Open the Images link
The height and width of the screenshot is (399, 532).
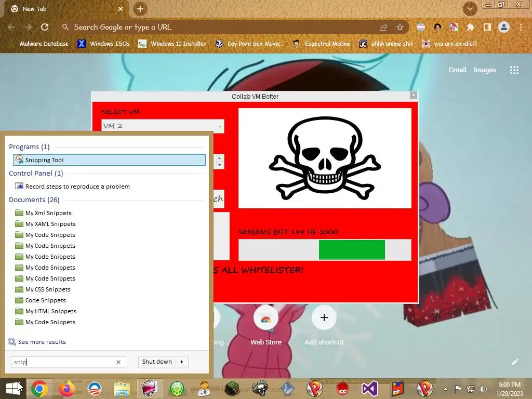(485, 70)
